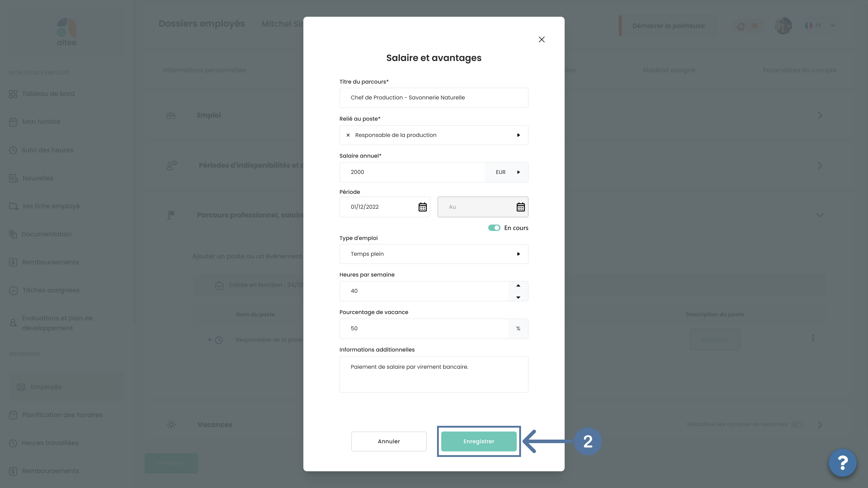The width and height of the screenshot is (868, 488).
Task: Decrease Heures par semaine with the down arrow
Action: (x=518, y=297)
